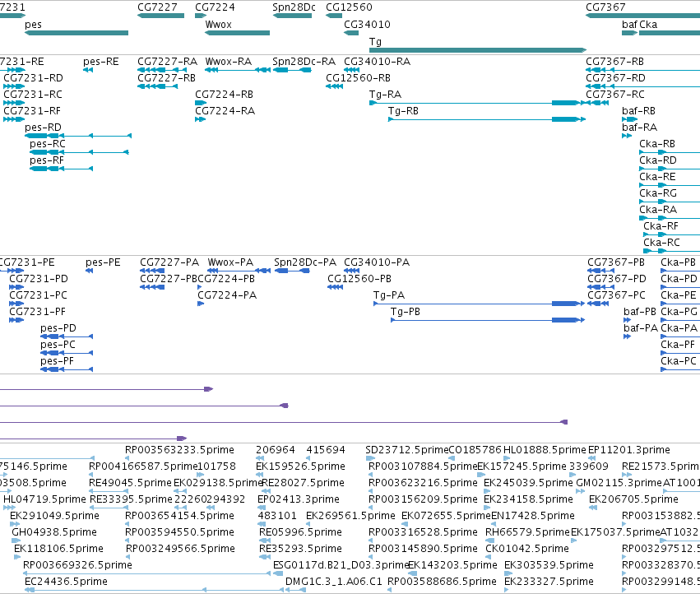Viewport: 700px width, 594px height.
Task: Select the baf-PB protein label
Action: point(640,312)
